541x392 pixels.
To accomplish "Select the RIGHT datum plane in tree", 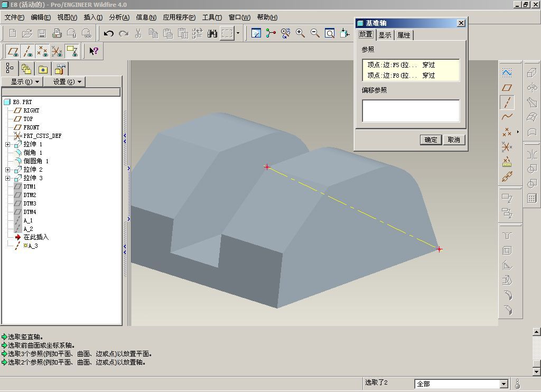I will pyautogui.click(x=31, y=110).
